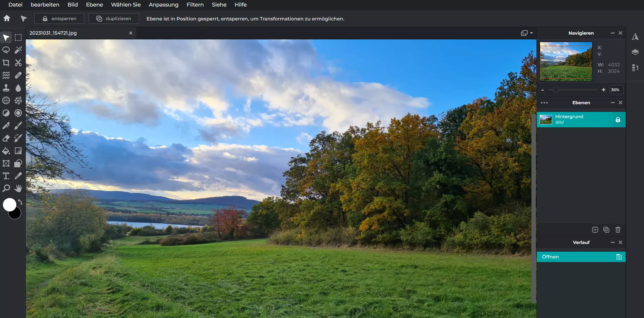Activate the Hand pan tool
The image size is (644, 318).
(18, 188)
